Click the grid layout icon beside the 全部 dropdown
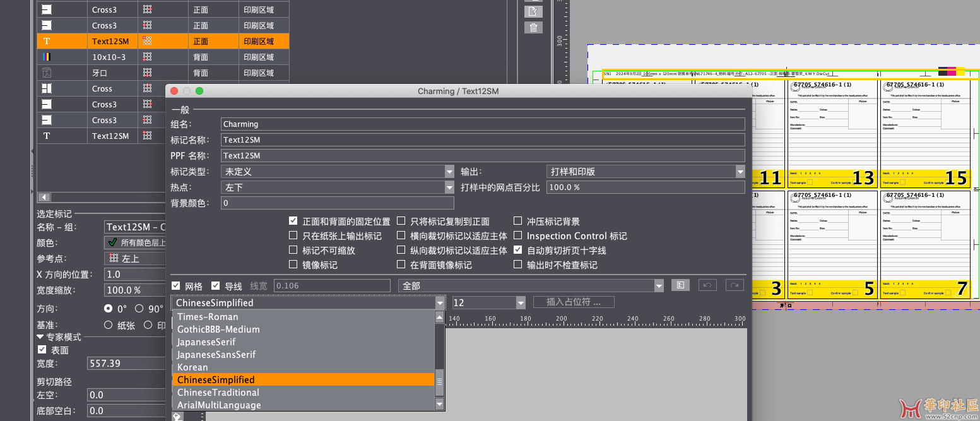The width and height of the screenshot is (980, 421). (x=680, y=285)
